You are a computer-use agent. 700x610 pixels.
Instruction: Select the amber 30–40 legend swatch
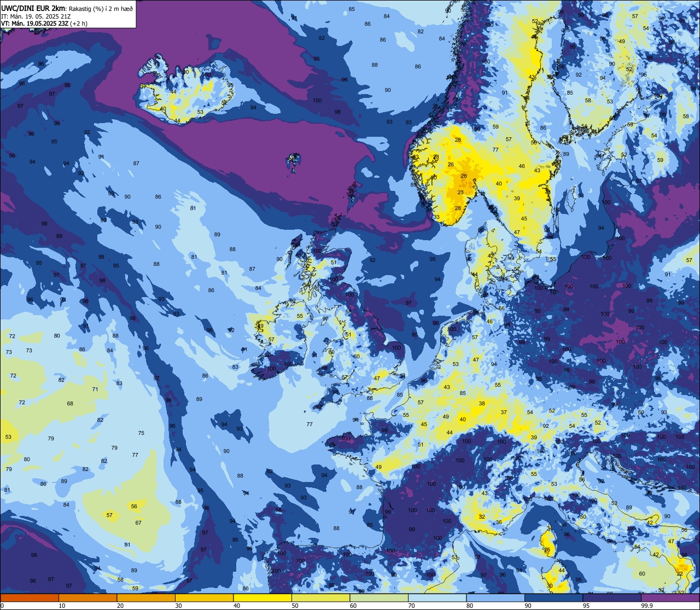click(204, 598)
